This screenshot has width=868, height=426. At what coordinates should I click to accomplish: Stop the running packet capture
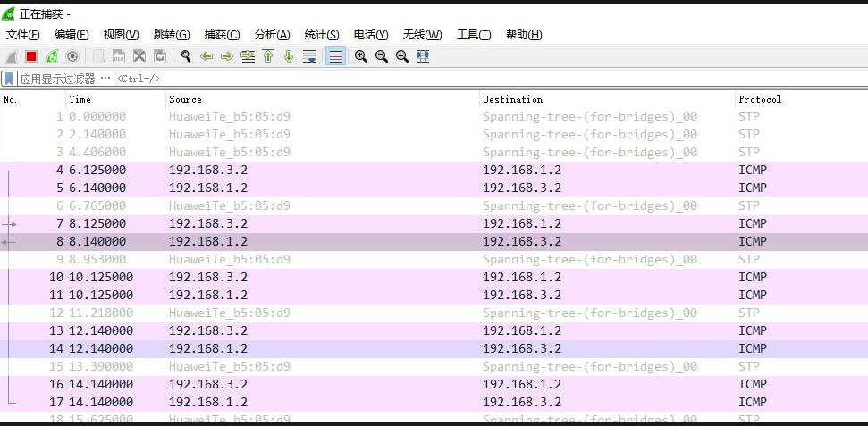[x=31, y=56]
